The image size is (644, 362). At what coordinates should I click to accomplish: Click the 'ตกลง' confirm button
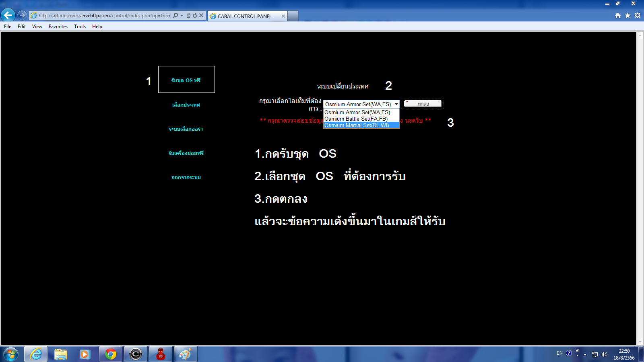click(423, 104)
